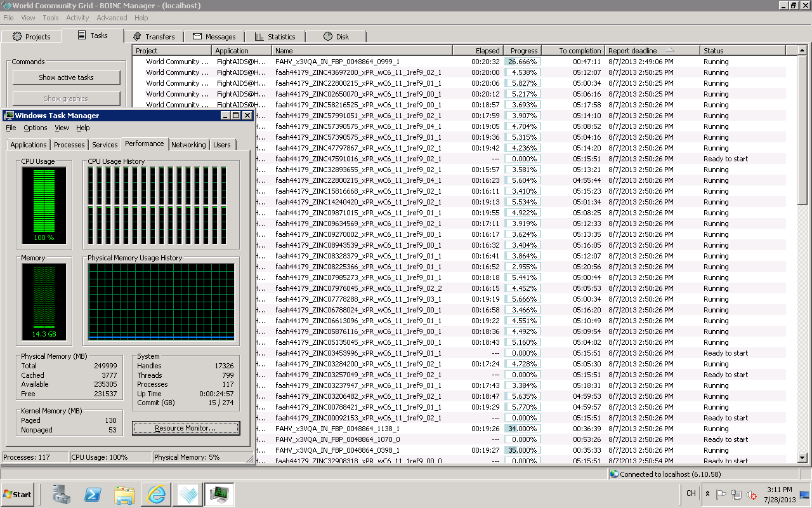The height and width of the screenshot is (508, 812).
Task: Click the task list scrollbar up arrow
Action: (801, 51)
